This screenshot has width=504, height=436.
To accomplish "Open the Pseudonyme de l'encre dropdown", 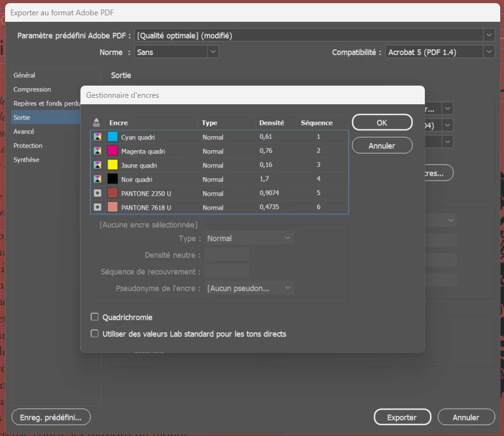I will coord(249,288).
